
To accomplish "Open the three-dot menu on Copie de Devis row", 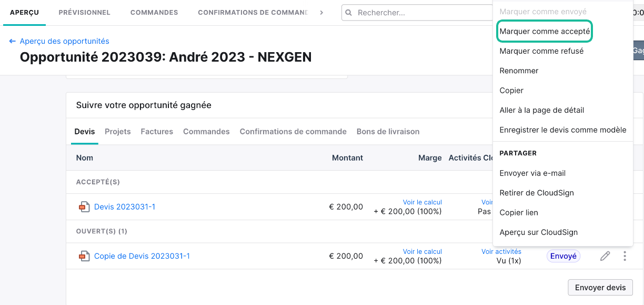I will (x=625, y=256).
